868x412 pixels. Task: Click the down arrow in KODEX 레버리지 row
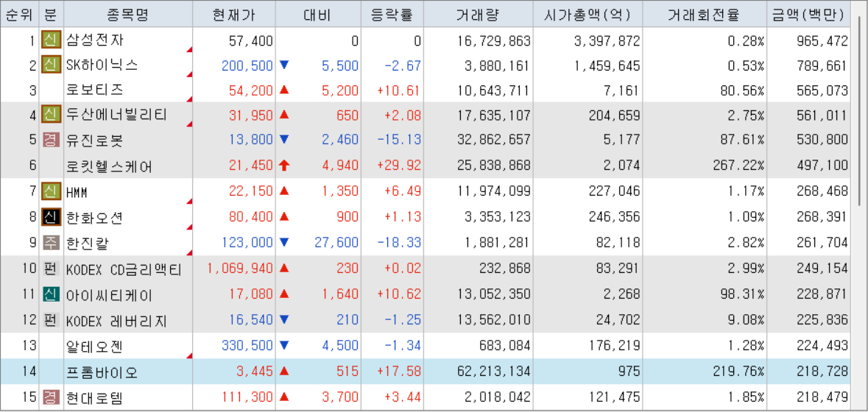coord(284,319)
